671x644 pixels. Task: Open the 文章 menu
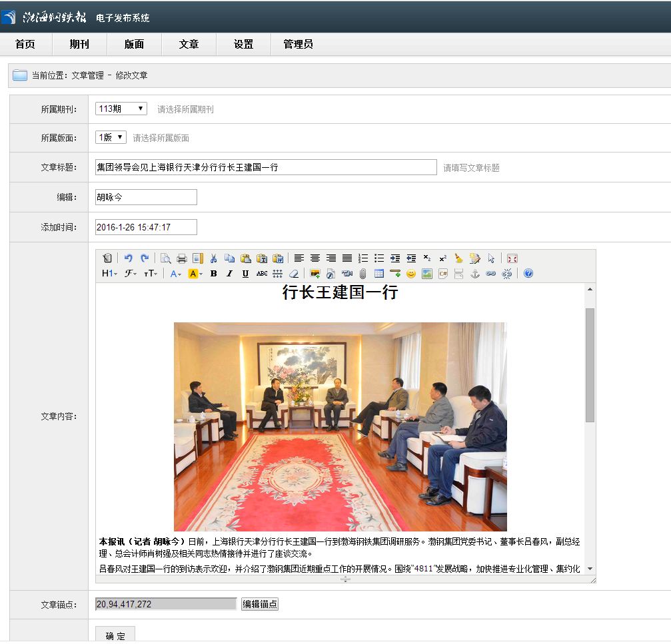(189, 44)
